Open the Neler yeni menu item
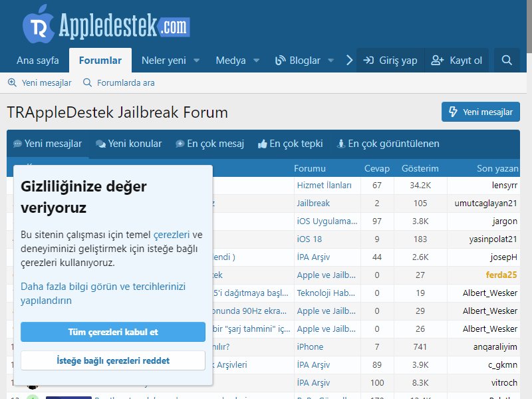 164,61
